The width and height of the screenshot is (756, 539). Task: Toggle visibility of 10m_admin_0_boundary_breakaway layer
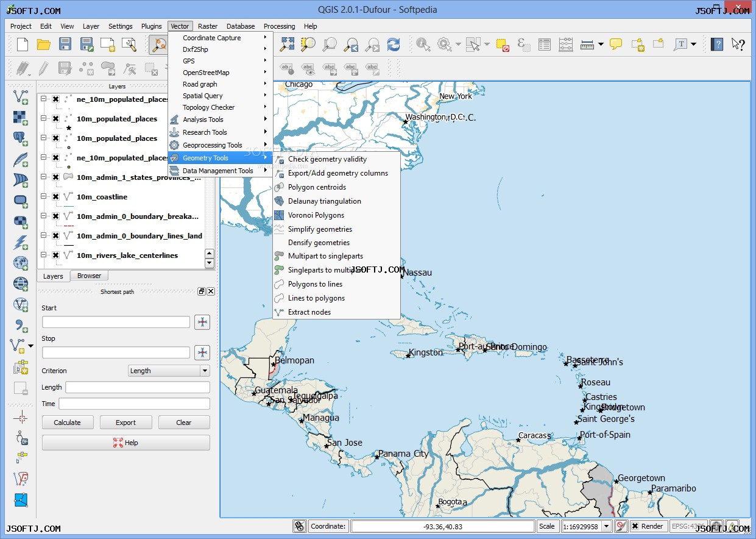click(x=55, y=216)
